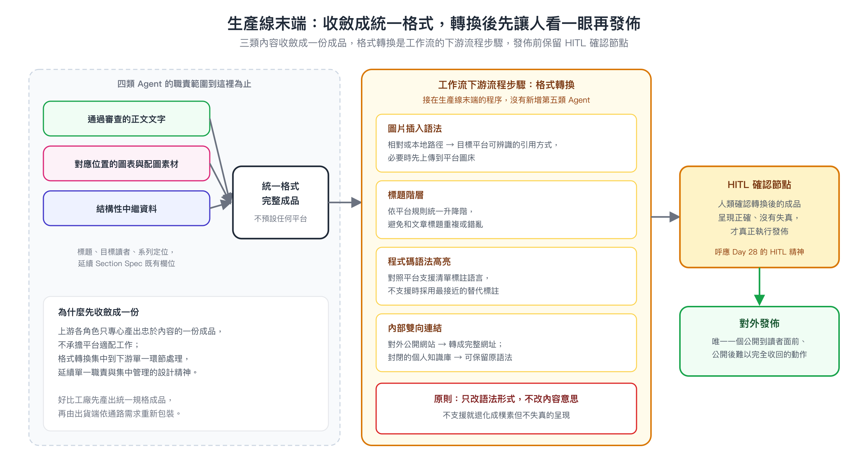Click the 對外發佈 heading
Image resolution: width=868 pixels, height=470 pixels.
coord(759,324)
